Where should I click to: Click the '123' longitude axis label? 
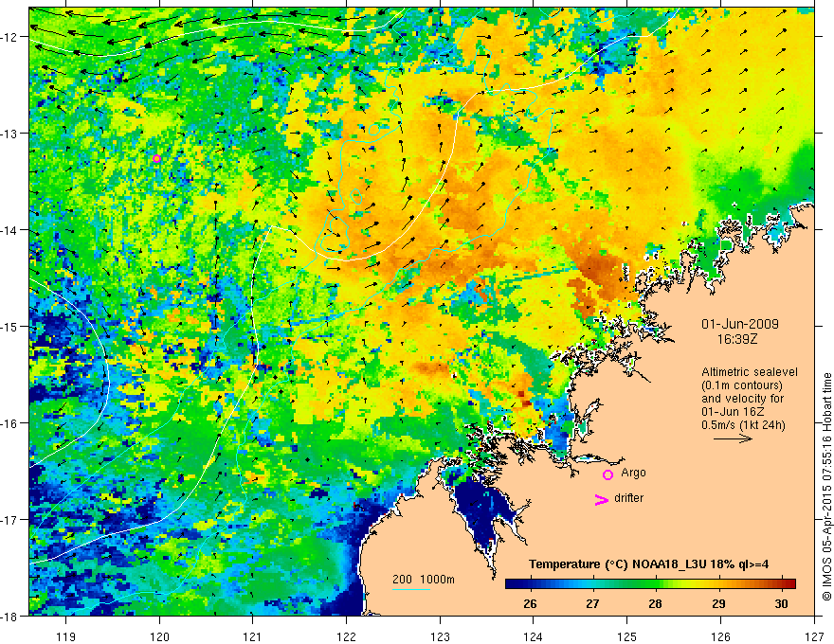(440, 636)
